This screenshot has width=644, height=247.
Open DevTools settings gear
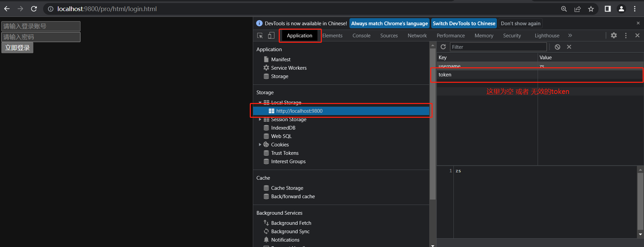614,35
